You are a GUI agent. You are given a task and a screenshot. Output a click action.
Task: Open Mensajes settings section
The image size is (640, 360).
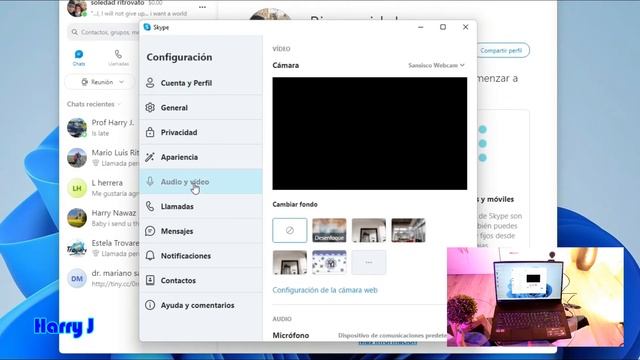point(201,231)
